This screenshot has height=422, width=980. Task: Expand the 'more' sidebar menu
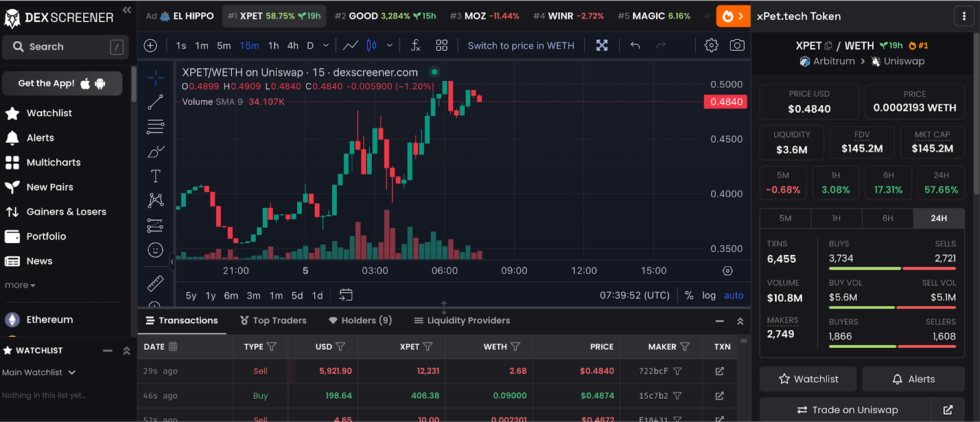(x=20, y=285)
